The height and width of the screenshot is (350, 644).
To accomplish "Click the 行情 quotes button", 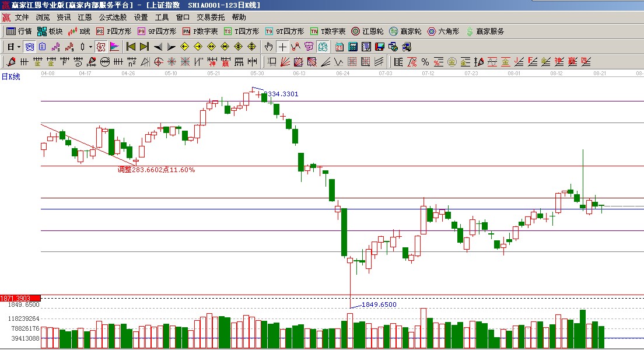I will click(19, 32).
